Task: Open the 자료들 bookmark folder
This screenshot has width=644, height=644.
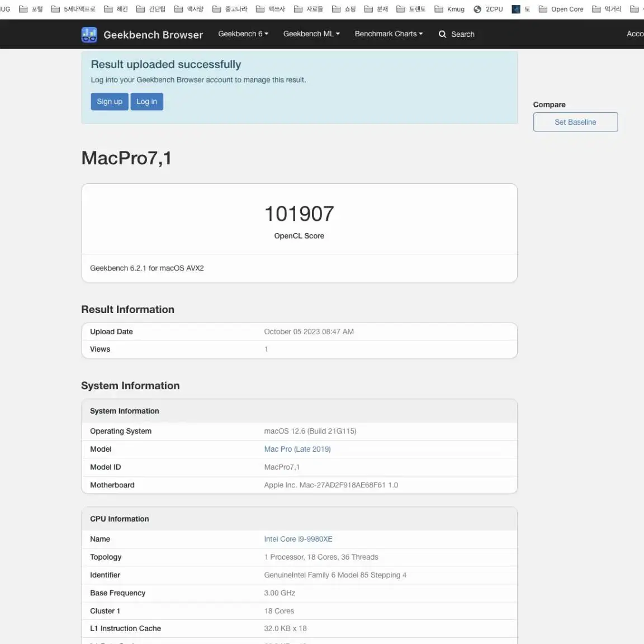Action: [309, 9]
